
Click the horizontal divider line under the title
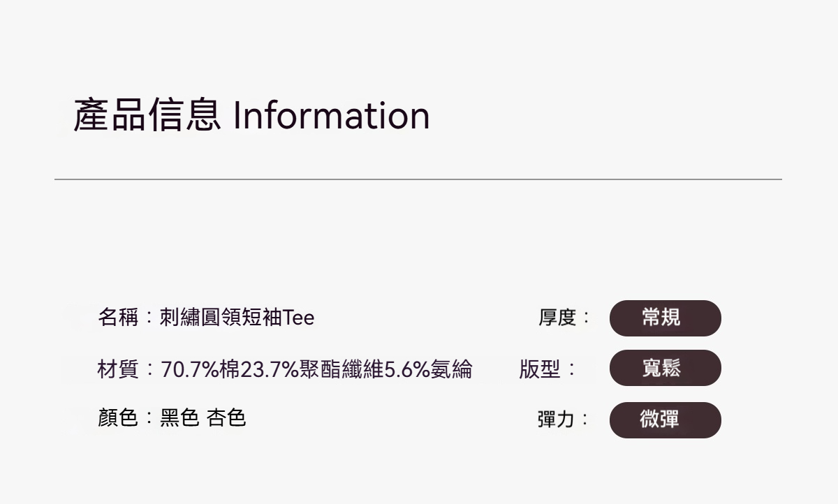418,179
